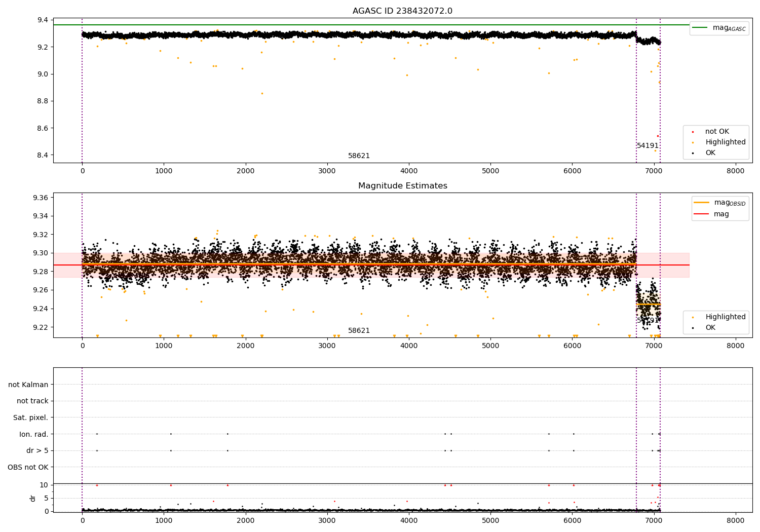Click the '9.22' y-tick on middle plot
760x532 pixels.
(40, 327)
